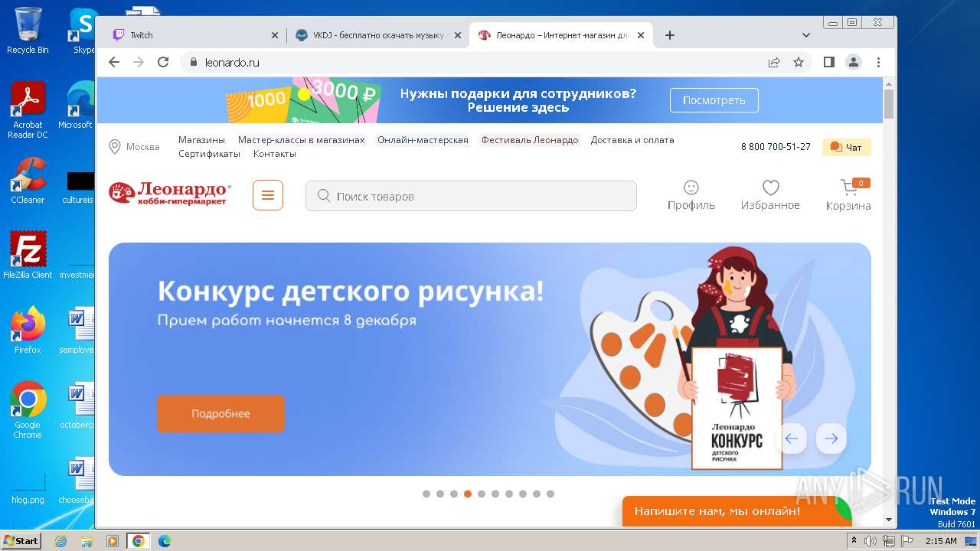Show next slide with right arrow

pos(831,439)
